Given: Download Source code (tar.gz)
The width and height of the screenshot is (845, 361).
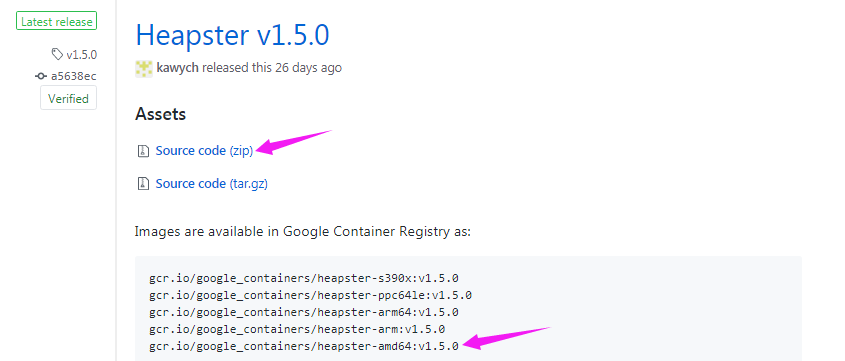Looking at the screenshot, I should pyautogui.click(x=212, y=184).
